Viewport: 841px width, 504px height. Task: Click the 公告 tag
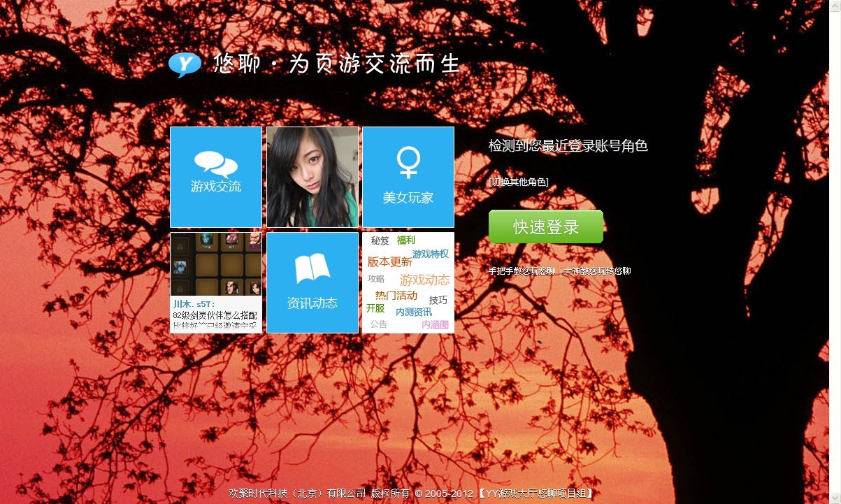(x=379, y=324)
